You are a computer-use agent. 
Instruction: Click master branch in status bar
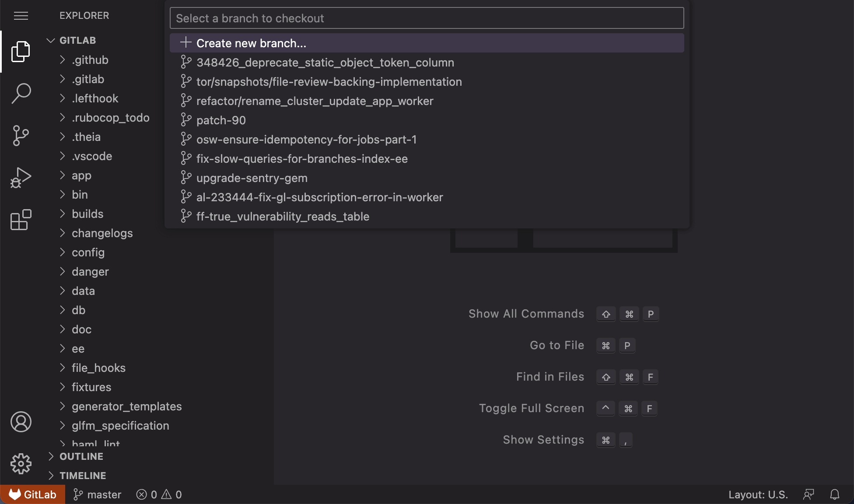97,494
